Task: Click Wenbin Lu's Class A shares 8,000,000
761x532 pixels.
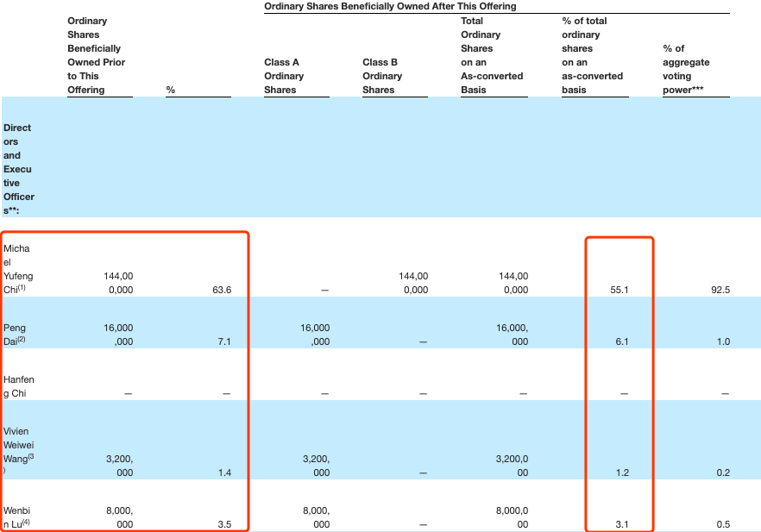Action: [x=316, y=517]
